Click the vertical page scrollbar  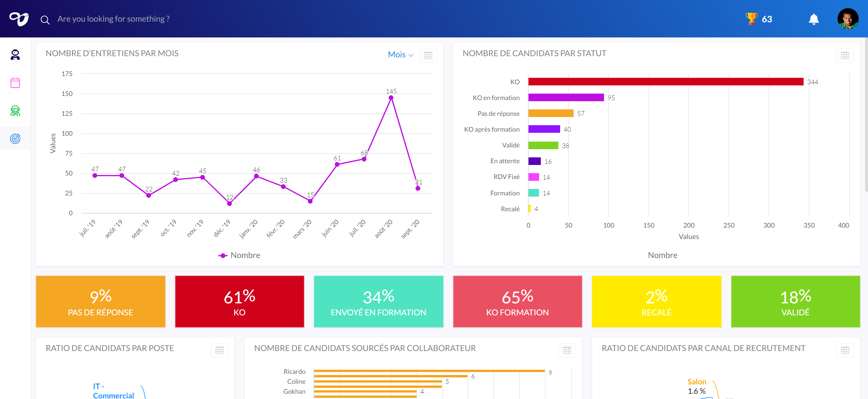[x=866, y=114]
